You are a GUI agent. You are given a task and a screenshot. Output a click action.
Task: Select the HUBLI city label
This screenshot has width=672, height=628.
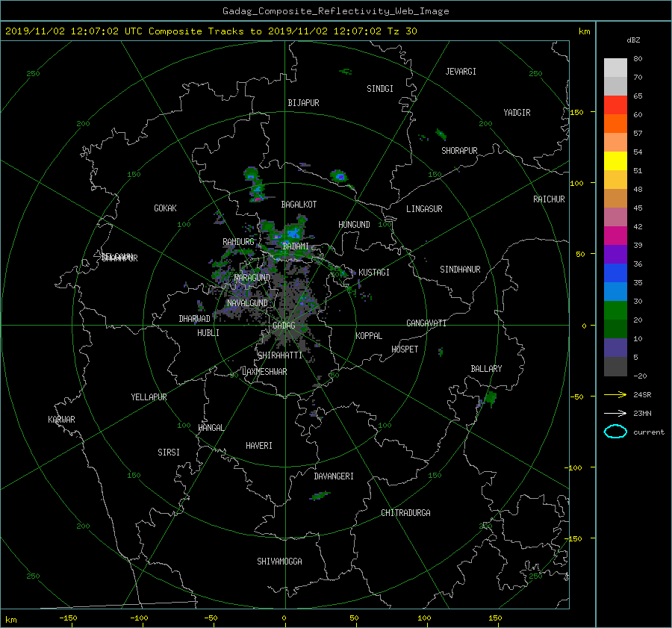click(208, 333)
